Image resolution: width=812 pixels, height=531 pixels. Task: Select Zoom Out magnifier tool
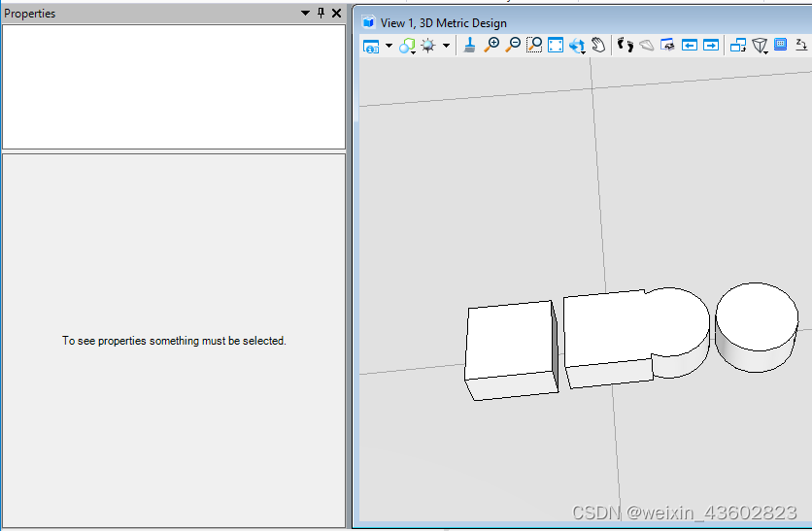pyautogui.click(x=513, y=45)
